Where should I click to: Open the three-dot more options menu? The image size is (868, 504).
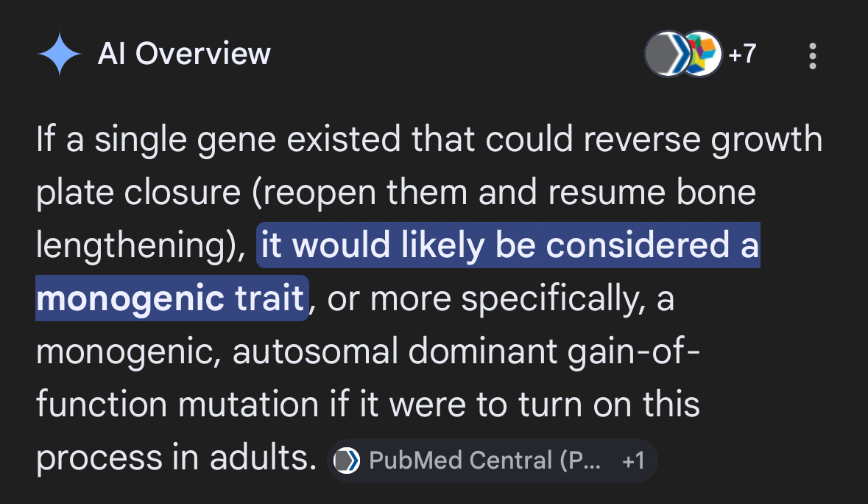(813, 55)
